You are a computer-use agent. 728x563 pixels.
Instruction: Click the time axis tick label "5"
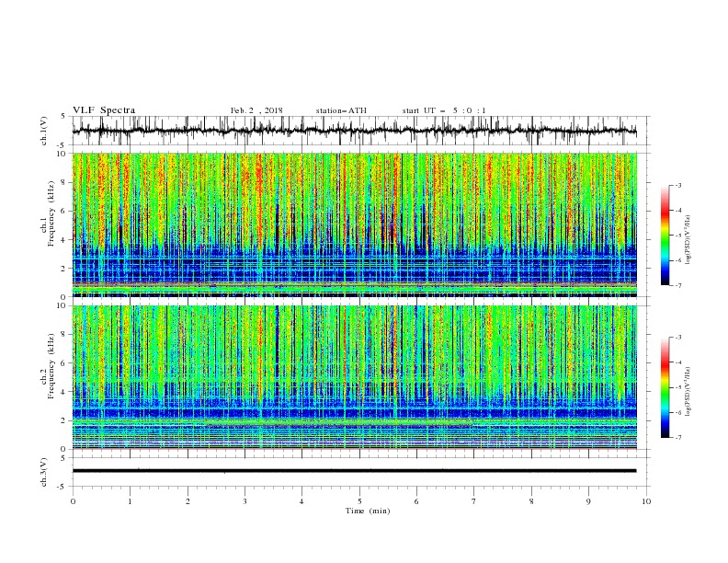359,501
